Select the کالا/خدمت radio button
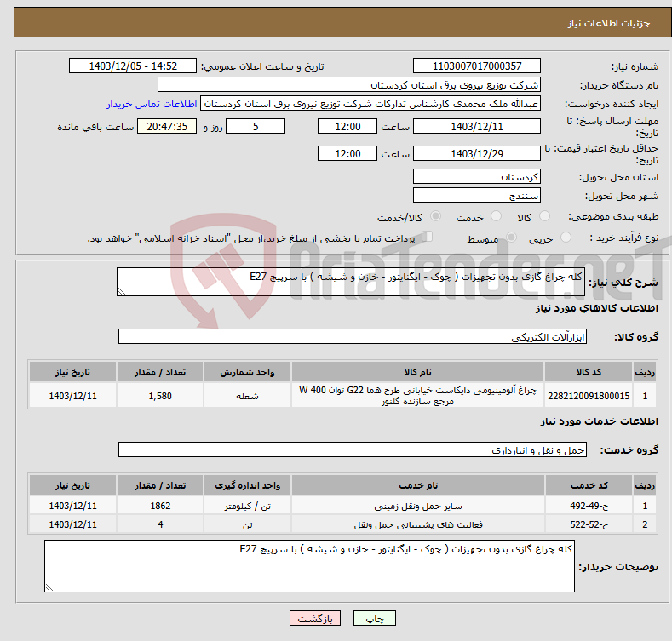The width and height of the screenshot is (672, 641). (435, 216)
